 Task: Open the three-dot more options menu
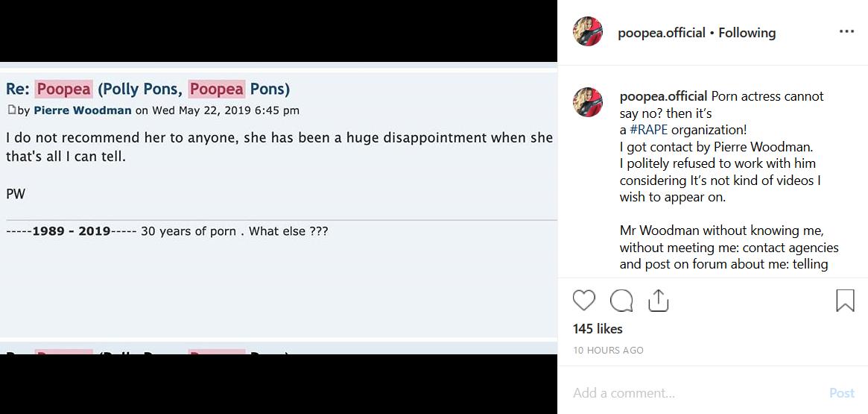846,32
